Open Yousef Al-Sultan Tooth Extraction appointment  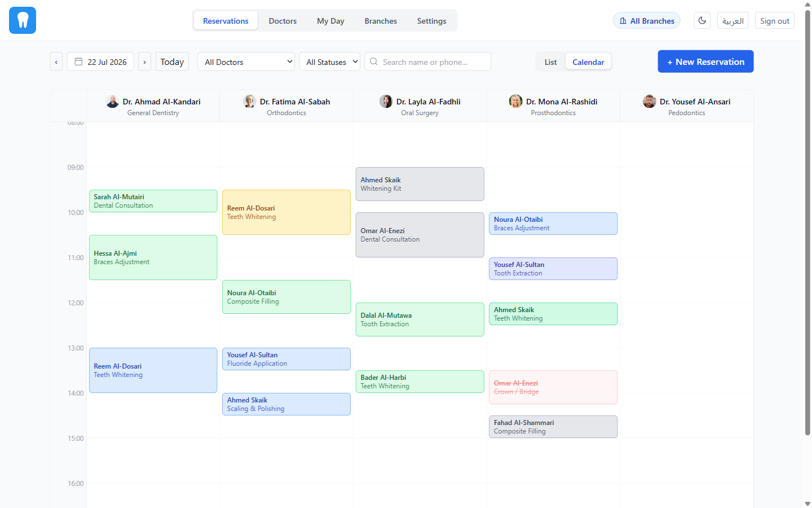[x=553, y=269]
